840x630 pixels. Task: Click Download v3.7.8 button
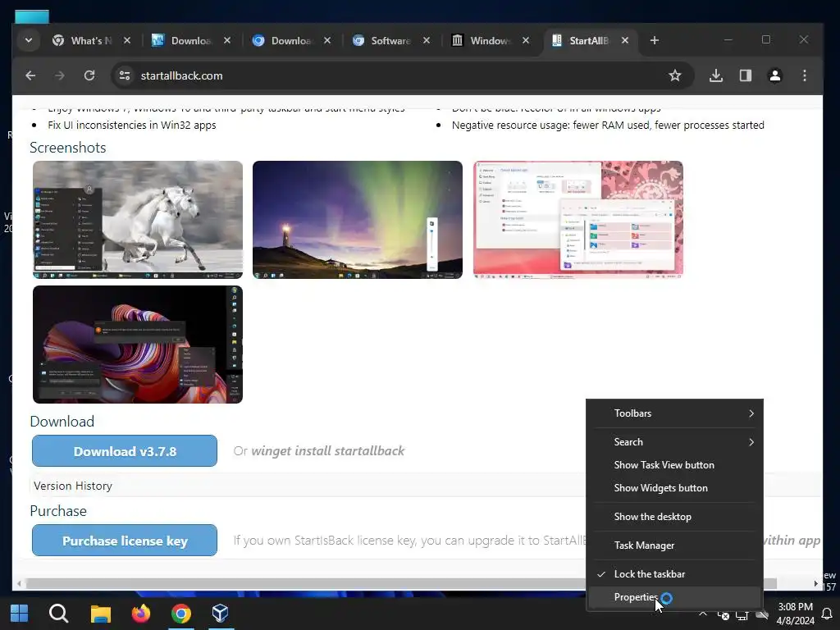(x=125, y=451)
